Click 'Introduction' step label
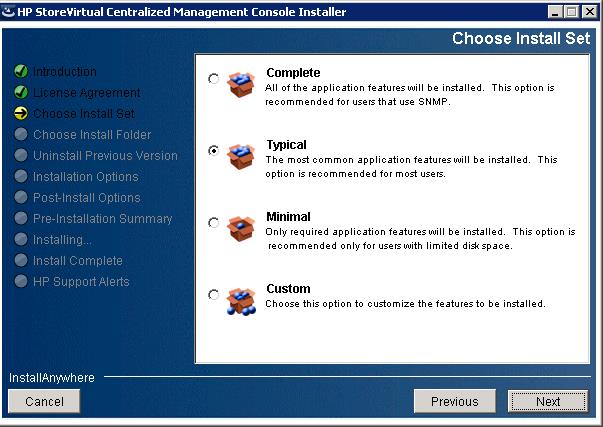 pos(65,72)
